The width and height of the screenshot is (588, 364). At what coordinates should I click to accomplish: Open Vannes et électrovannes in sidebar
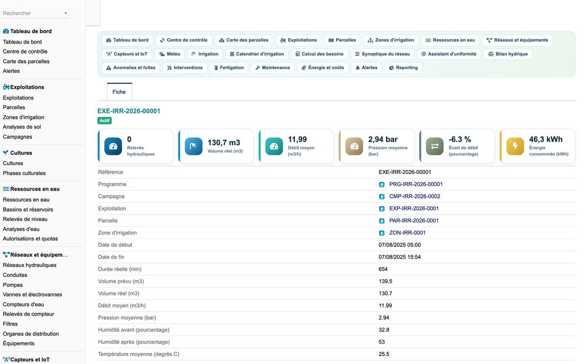pos(32,295)
